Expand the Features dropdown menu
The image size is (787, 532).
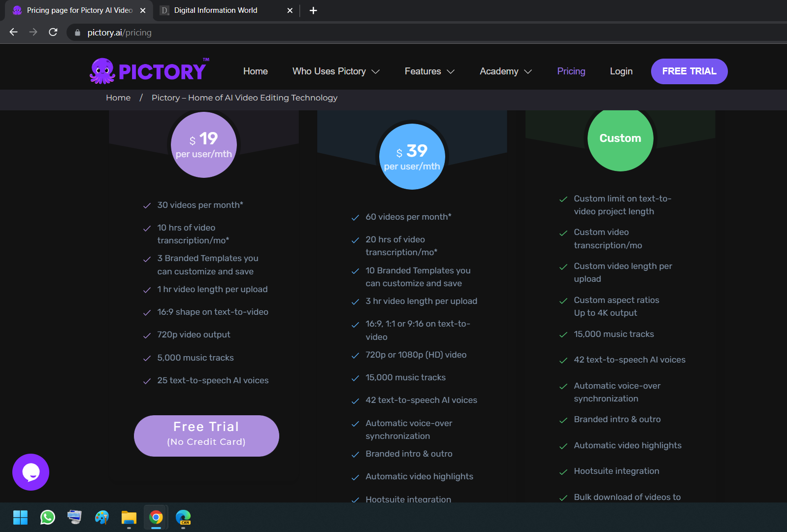pos(429,71)
